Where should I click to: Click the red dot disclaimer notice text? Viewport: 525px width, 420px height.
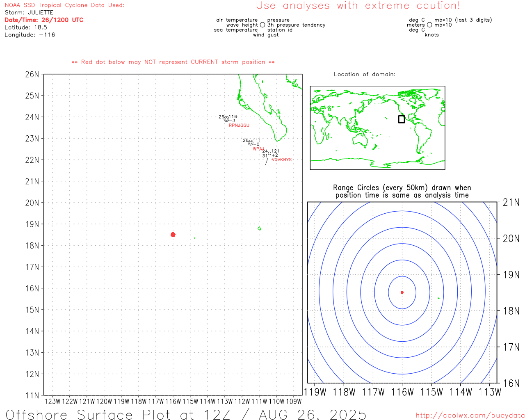pyautogui.click(x=173, y=62)
